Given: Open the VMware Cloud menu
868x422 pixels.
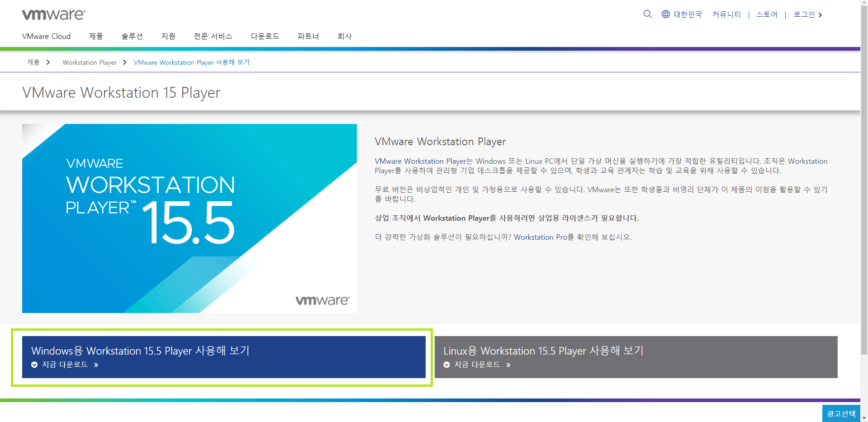Looking at the screenshot, I should [x=46, y=36].
